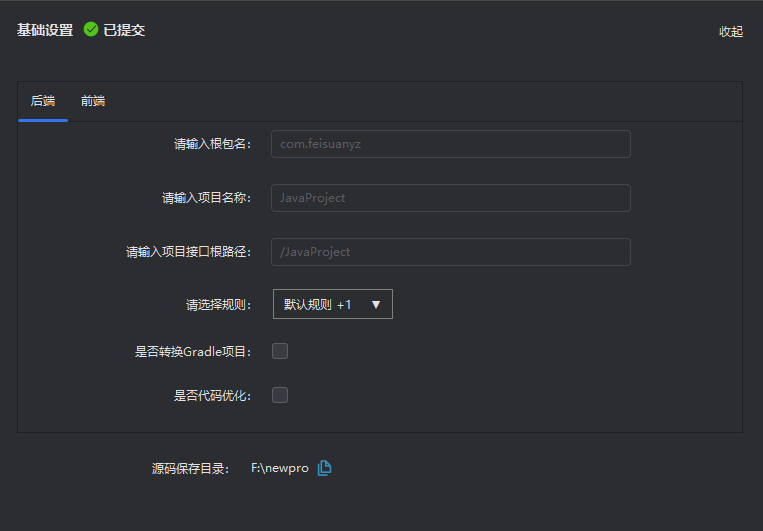
Task: Open the 请选择规则 rule dropdown
Action: coord(332,304)
